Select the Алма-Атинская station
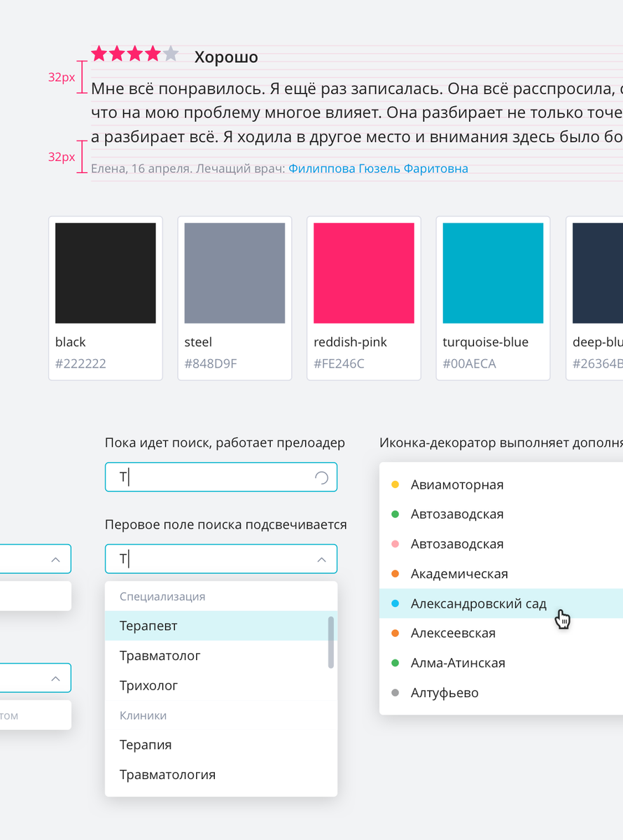 pyautogui.click(x=501, y=663)
